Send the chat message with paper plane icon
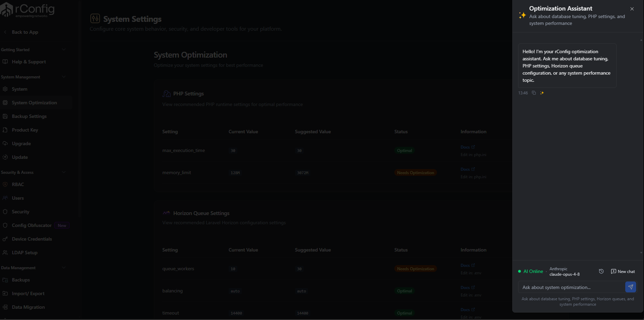The width and height of the screenshot is (644, 320). tap(631, 287)
